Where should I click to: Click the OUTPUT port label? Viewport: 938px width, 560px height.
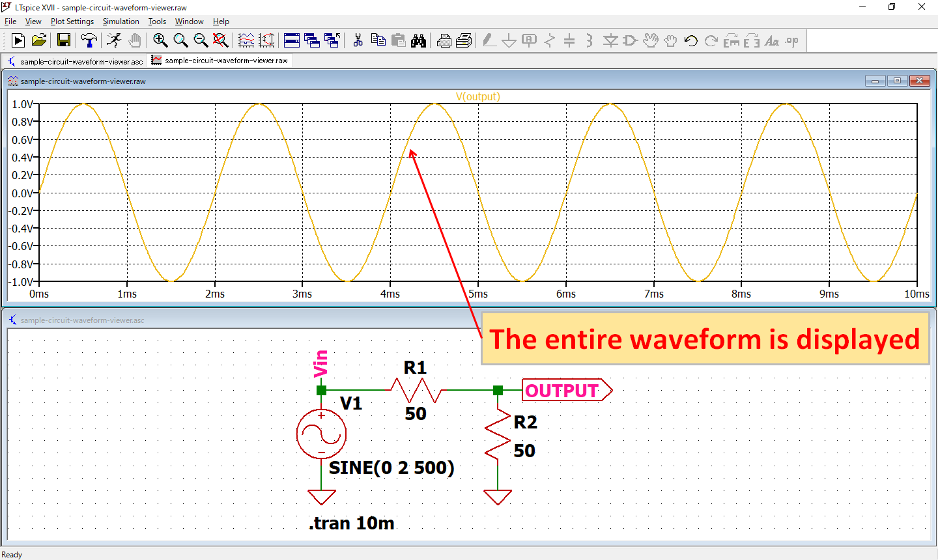(x=561, y=390)
